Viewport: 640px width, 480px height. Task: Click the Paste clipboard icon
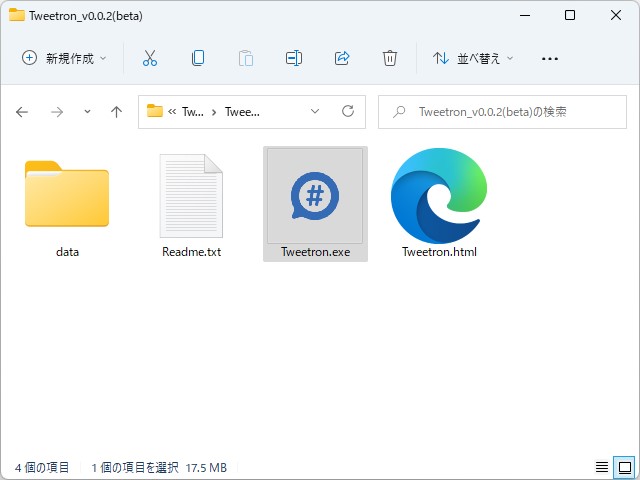tap(246, 58)
